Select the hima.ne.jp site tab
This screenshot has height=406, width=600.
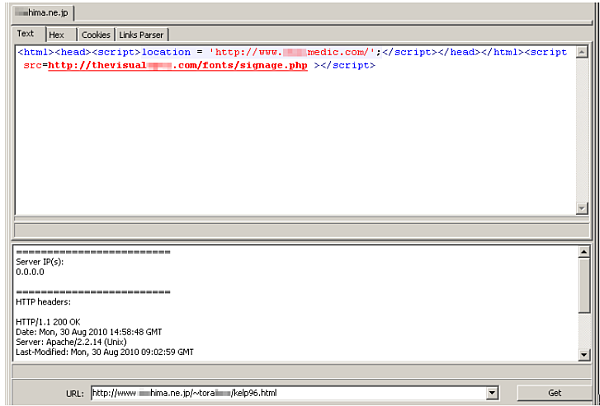pos(43,13)
